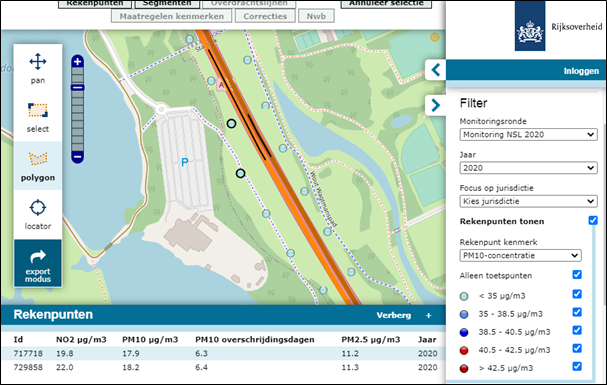Click Annuleer selectie button

pos(386,3)
